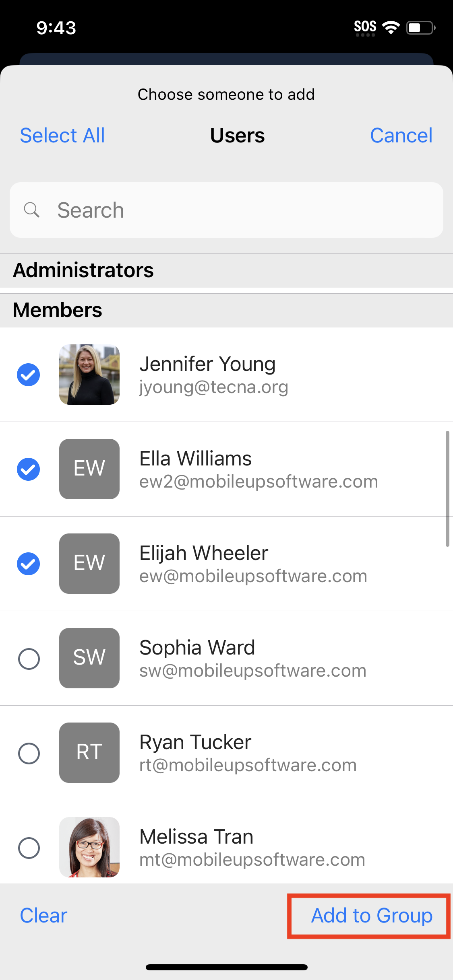Tap Melissa Tran's profile photo
Screen dimensions: 453x980
[x=89, y=847]
